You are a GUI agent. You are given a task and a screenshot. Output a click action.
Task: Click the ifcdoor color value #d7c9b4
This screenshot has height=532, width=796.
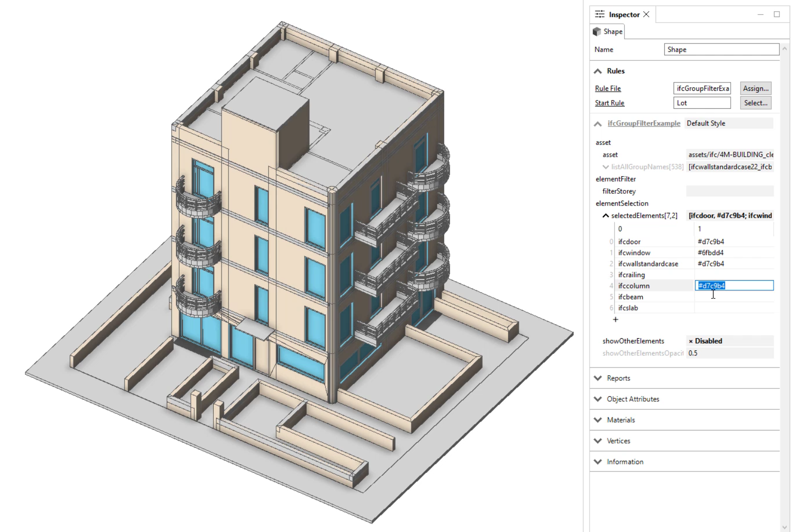tap(734, 242)
